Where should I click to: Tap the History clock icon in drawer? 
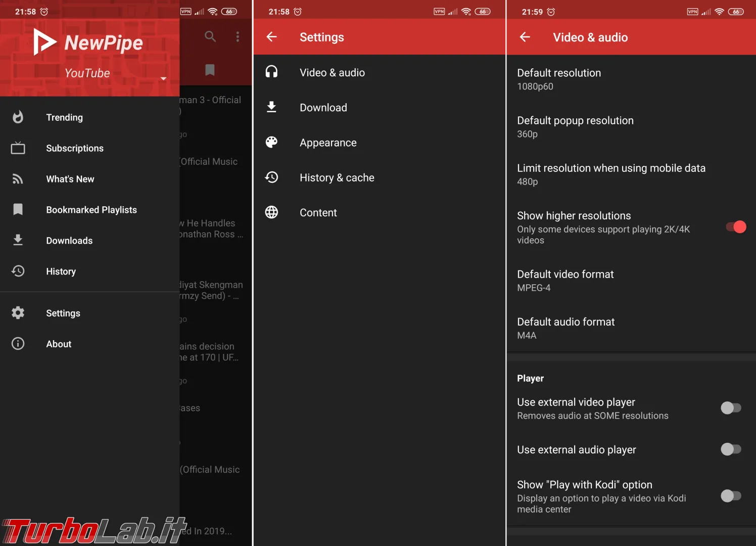click(x=18, y=271)
